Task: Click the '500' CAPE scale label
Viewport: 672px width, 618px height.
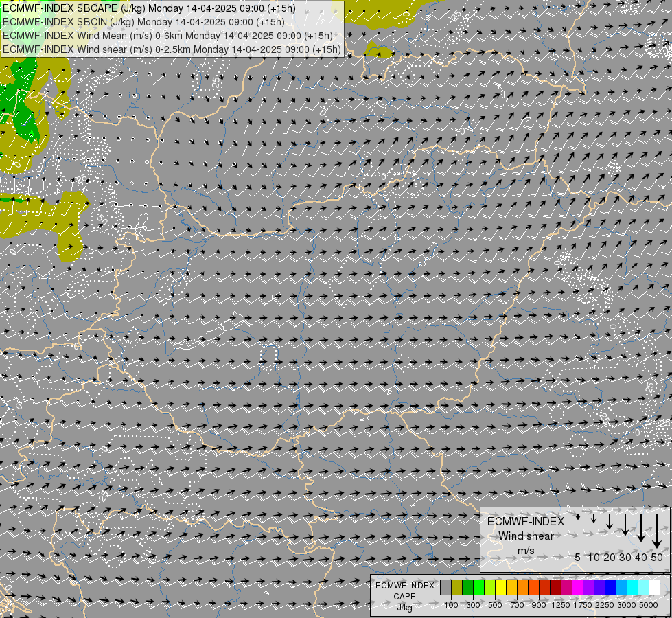Action: (495, 605)
